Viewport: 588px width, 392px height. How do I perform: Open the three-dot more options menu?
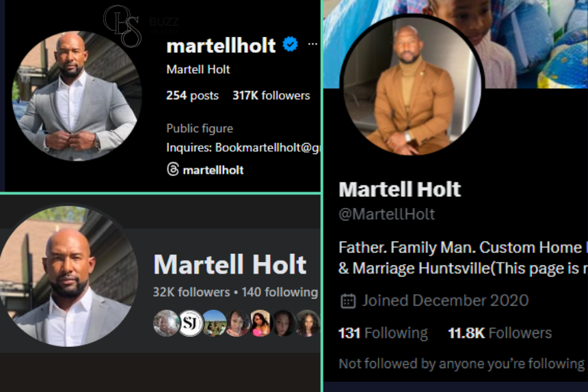point(312,44)
